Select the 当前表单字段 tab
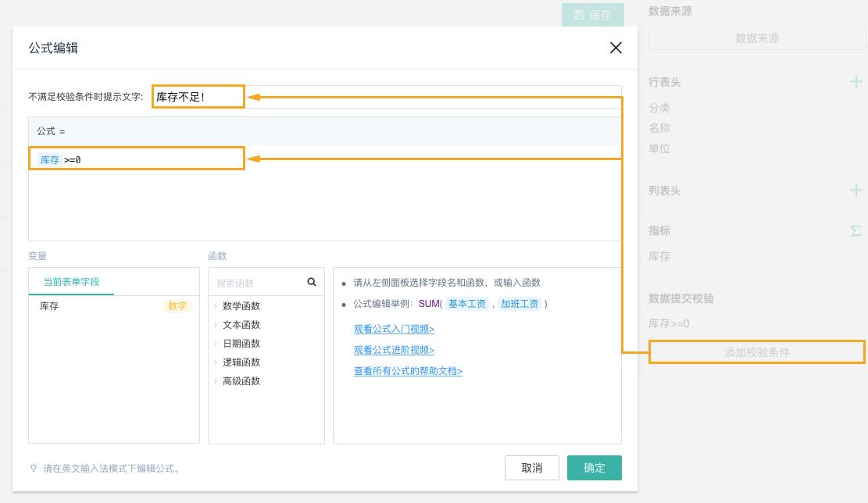868x503 pixels. (71, 282)
